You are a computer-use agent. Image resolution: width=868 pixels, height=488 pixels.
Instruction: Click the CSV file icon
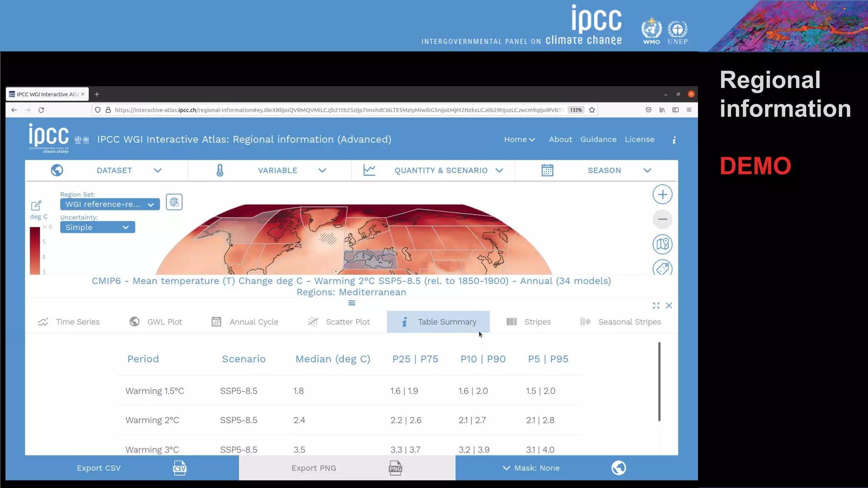click(180, 468)
